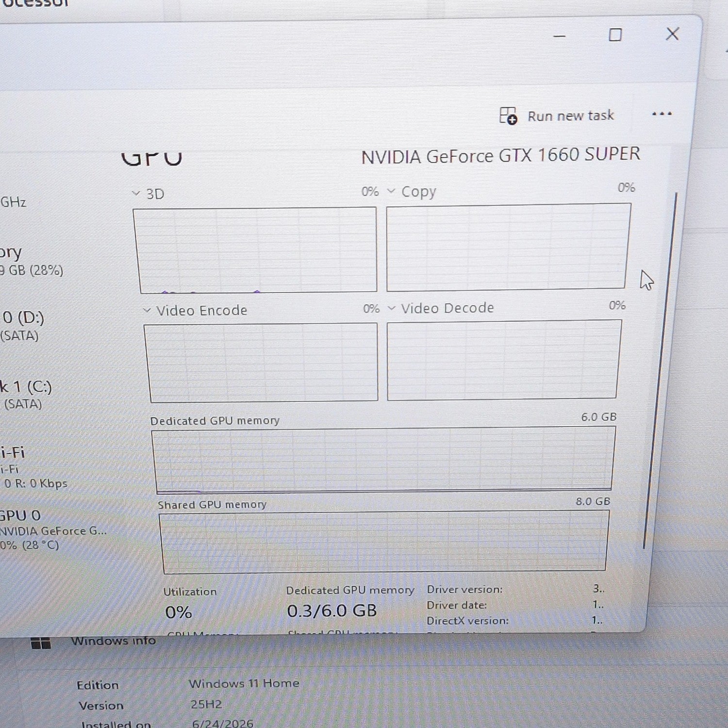Minimize the Task Manager window

pos(560,36)
